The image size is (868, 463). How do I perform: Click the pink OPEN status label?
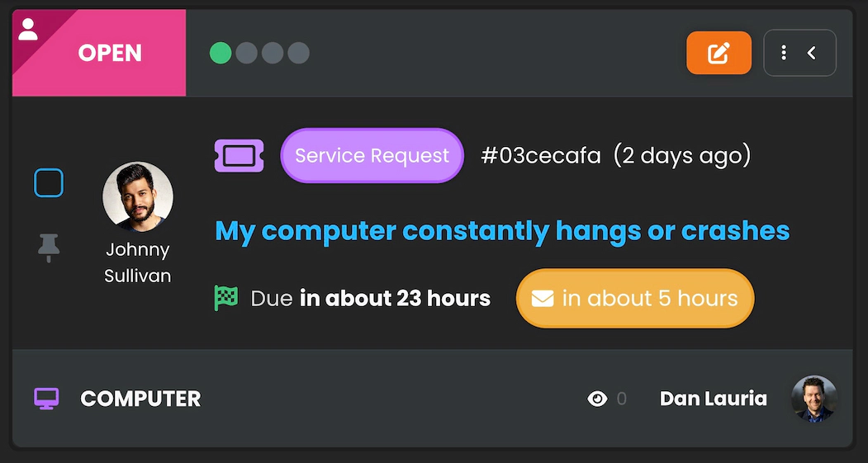tap(110, 54)
